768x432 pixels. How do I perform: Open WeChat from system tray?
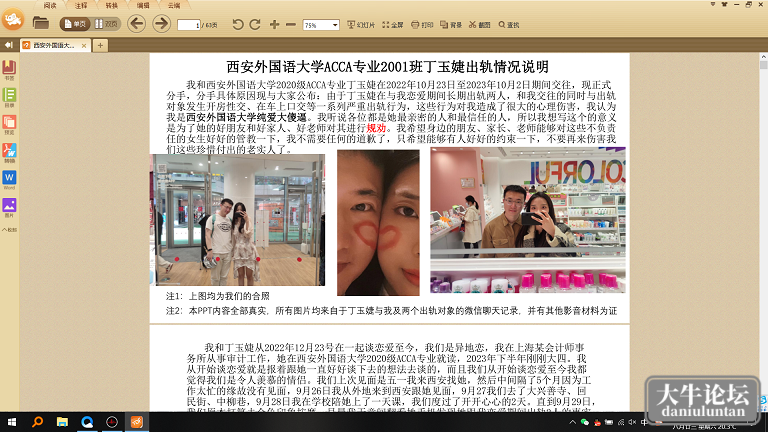pos(584,422)
